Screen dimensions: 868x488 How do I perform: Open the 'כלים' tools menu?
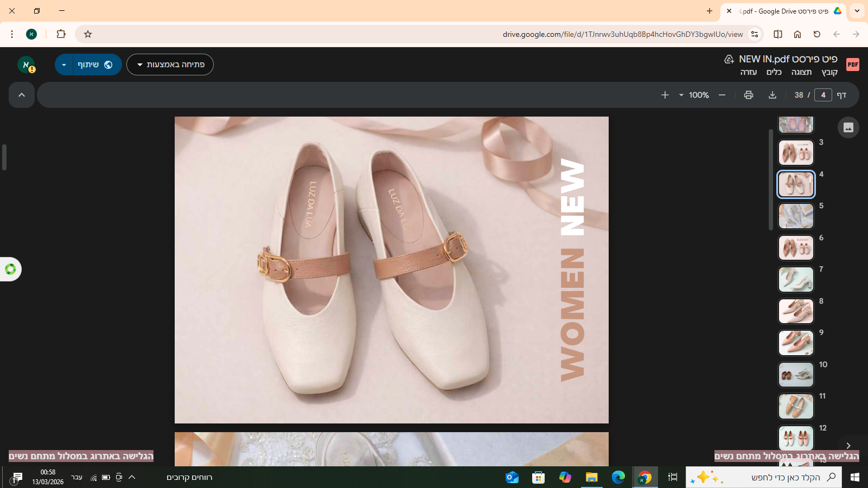pyautogui.click(x=774, y=72)
